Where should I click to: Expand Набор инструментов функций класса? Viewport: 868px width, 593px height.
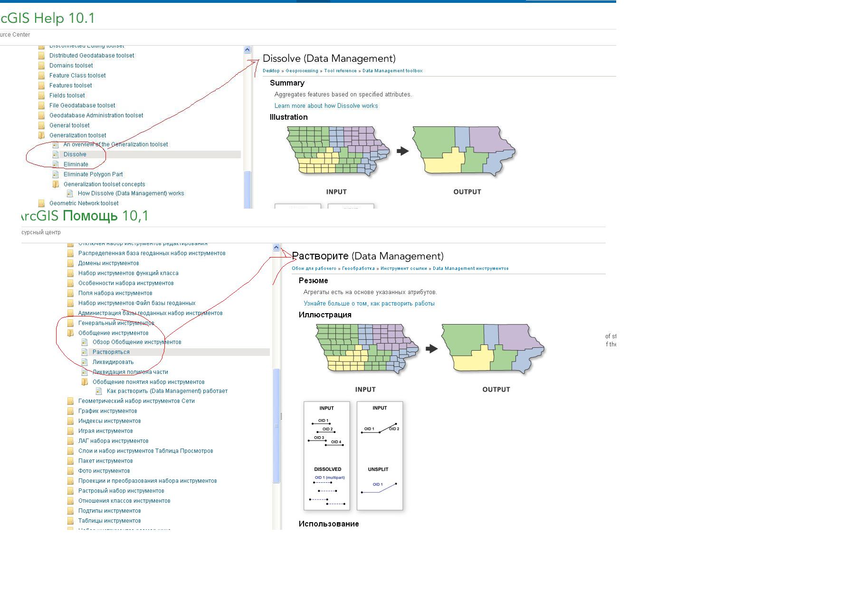click(x=71, y=273)
